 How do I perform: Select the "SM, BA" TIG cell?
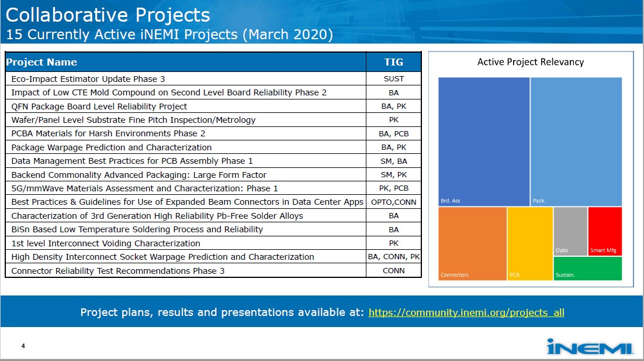coord(393,161)
